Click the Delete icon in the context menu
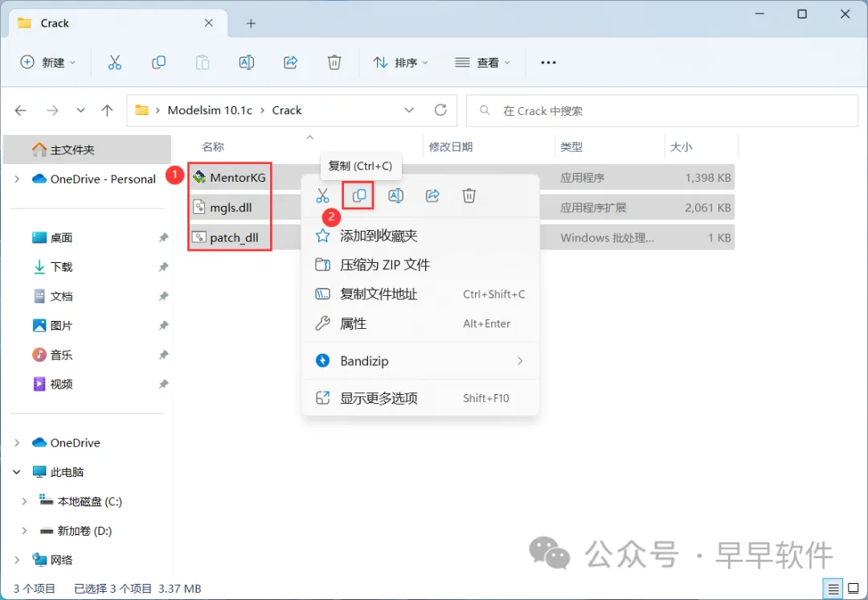Viewport: 868px width, 600px height. pyautogui.click(x=469, y=195)
